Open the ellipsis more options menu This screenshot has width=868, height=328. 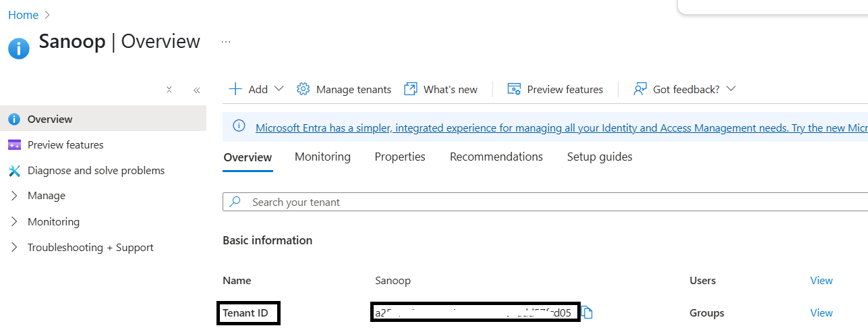click(226, 42)
